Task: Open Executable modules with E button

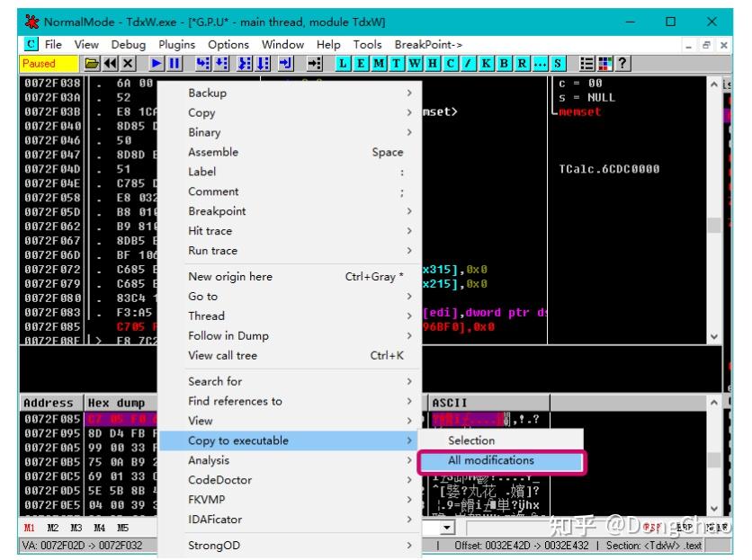Action: point(361,64)
